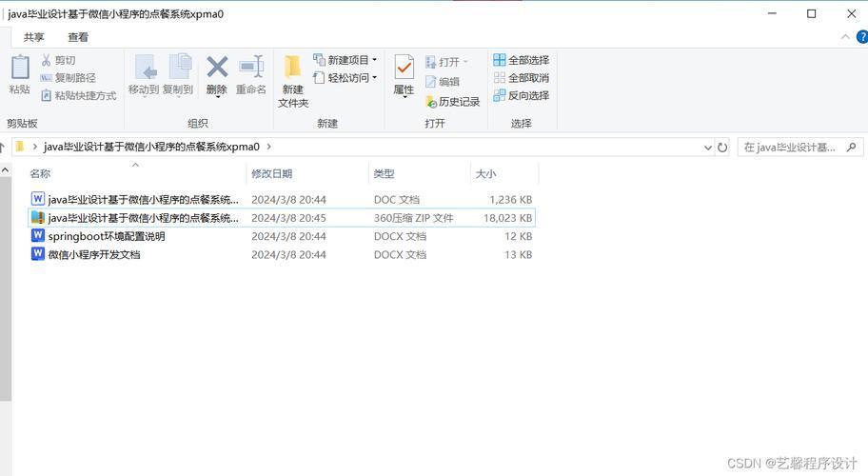868x476 pixels.
Task: Click chevron after xpma0 breadcrumb
Action: click(269, 147)
